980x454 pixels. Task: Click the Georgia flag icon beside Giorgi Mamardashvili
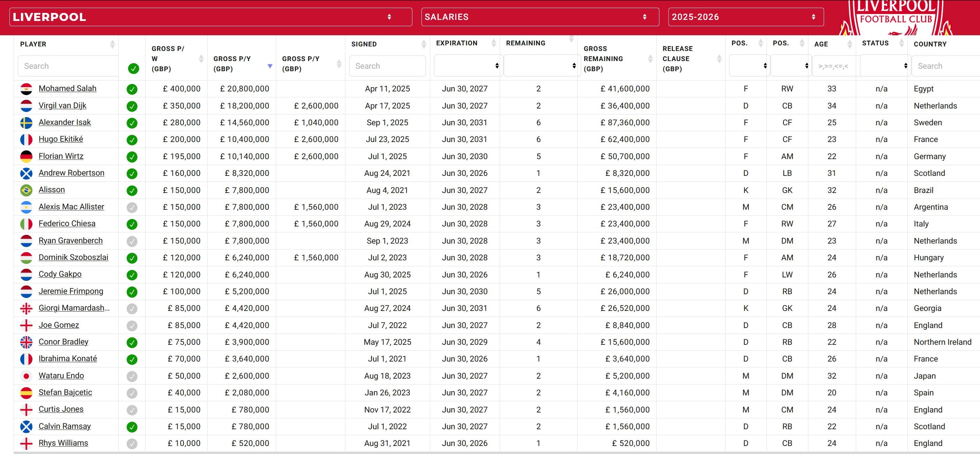coord(26,308)
